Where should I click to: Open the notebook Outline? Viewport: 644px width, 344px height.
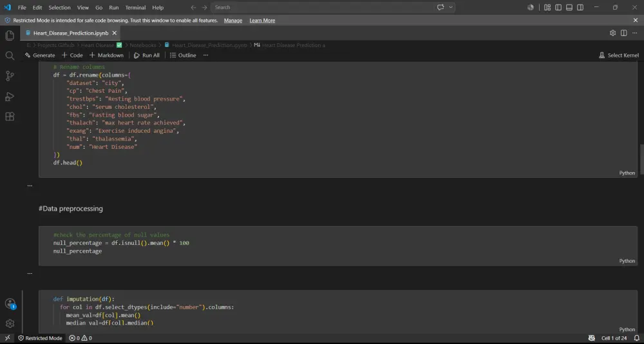tap(183, 55)
